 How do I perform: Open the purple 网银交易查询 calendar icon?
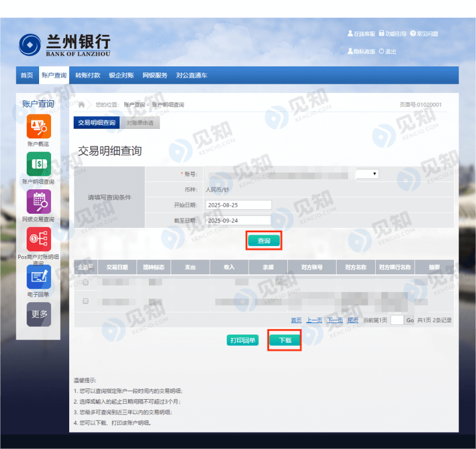(39, 201)
